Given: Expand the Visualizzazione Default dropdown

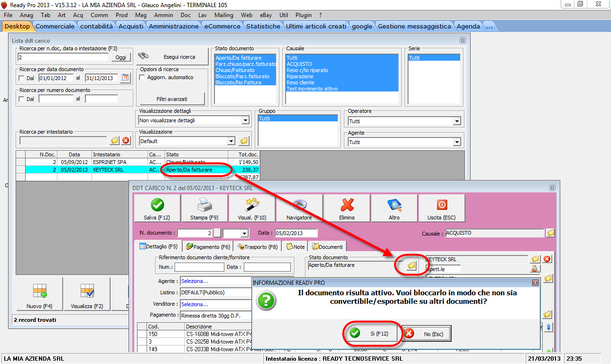Looking at the screenshot, I should click(x=231, y=141).
